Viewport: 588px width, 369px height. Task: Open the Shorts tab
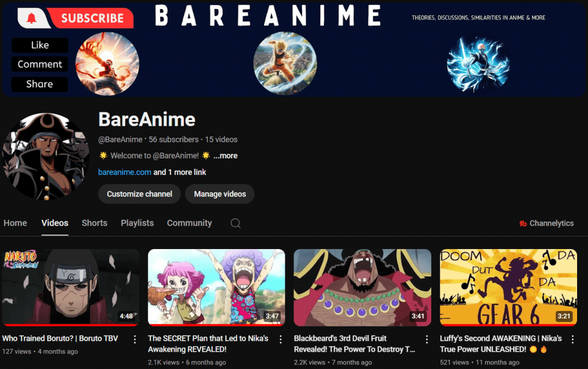(95, 223)
